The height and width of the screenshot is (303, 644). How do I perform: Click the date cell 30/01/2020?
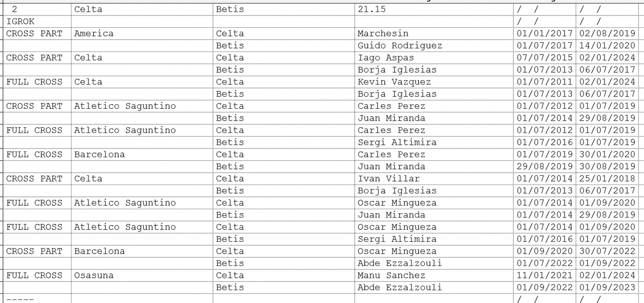[607, 155]
